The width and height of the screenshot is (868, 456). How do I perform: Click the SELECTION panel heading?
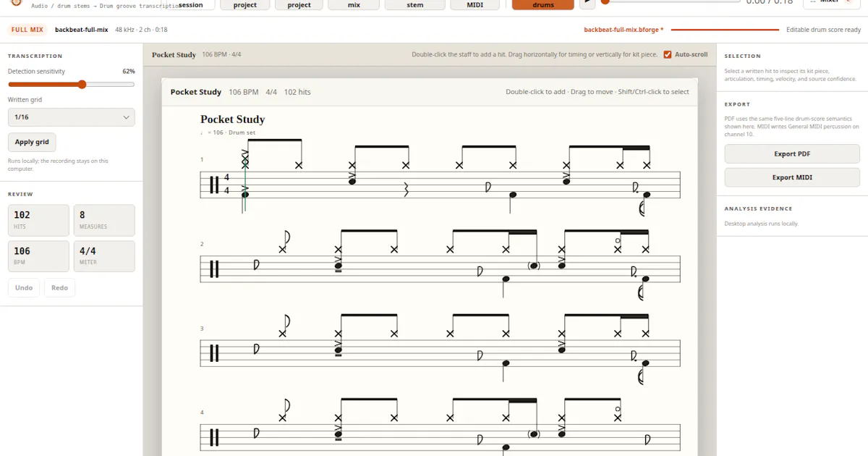[x=742, y=56]
